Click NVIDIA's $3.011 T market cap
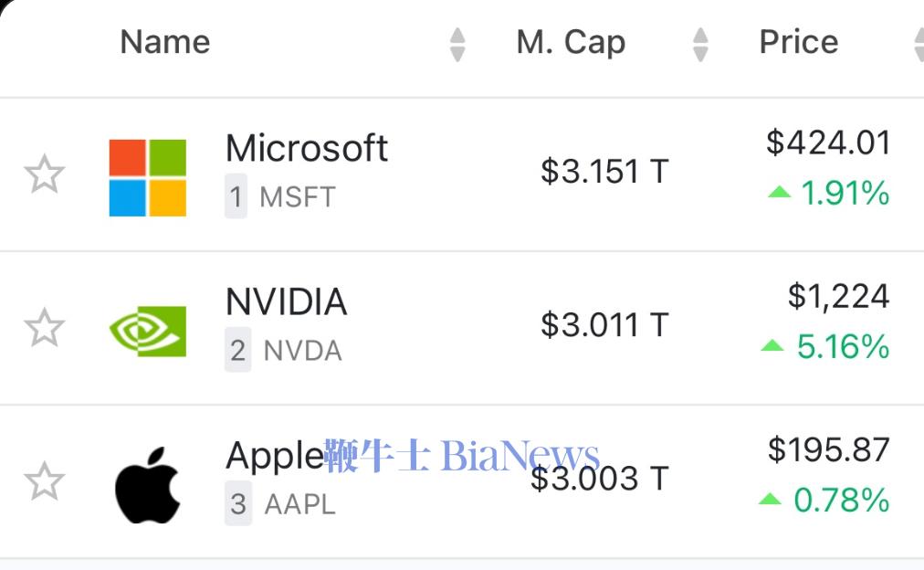Image resolution: width=924 pixels, height=570 pixels. (604, 325)
